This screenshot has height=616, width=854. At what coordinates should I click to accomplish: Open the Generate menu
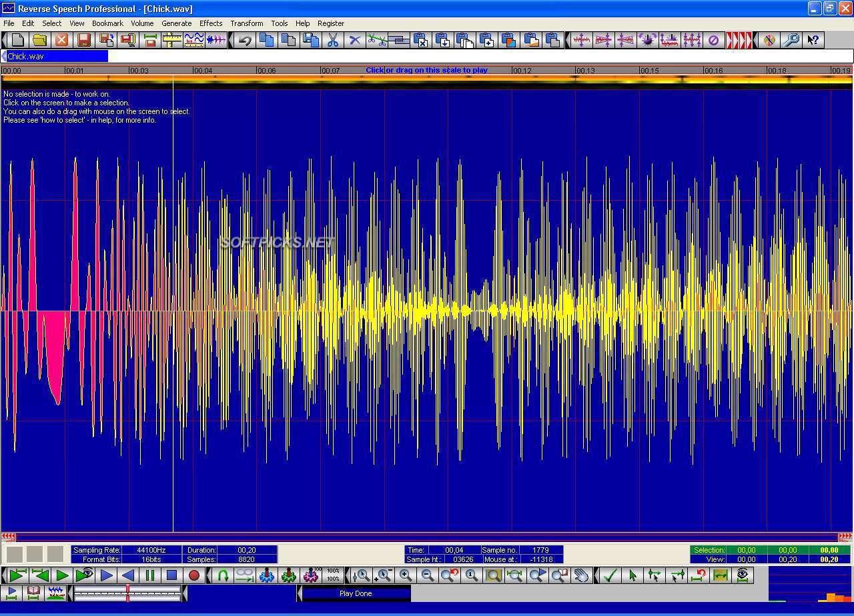point(177,23)
